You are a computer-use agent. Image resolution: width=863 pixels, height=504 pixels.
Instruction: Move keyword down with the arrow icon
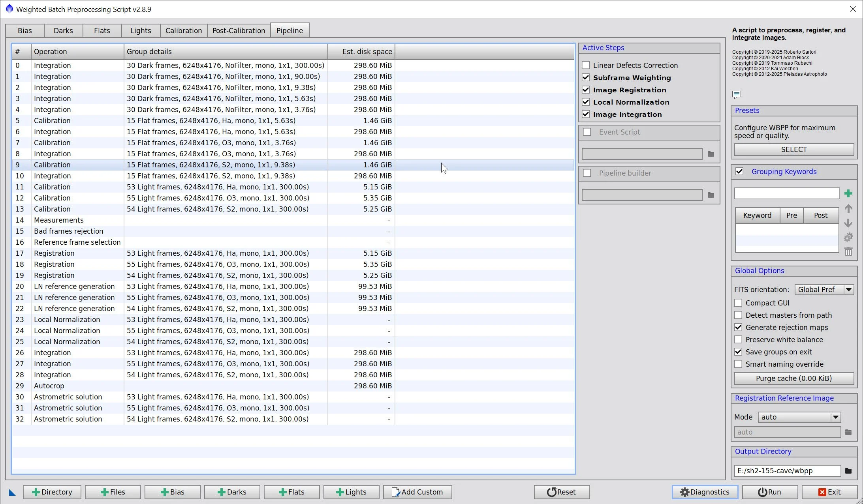point(848,223)
